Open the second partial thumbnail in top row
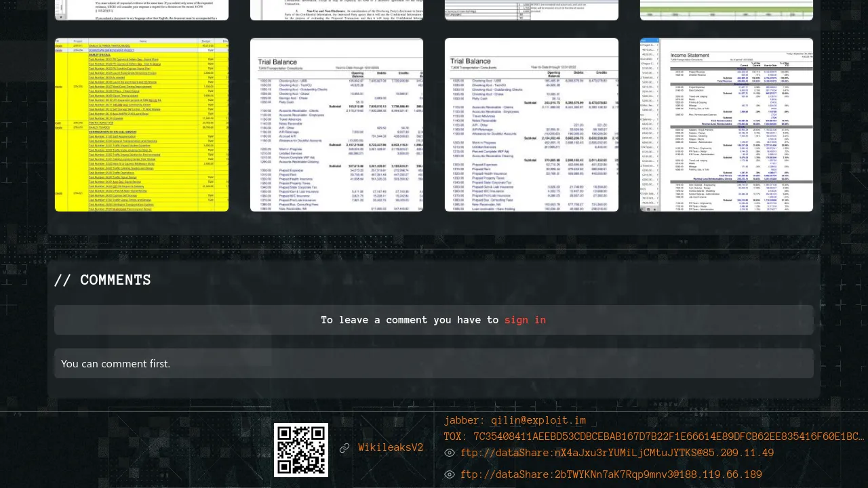The width and height of the screenshot is (868, 488). (336, 9)
